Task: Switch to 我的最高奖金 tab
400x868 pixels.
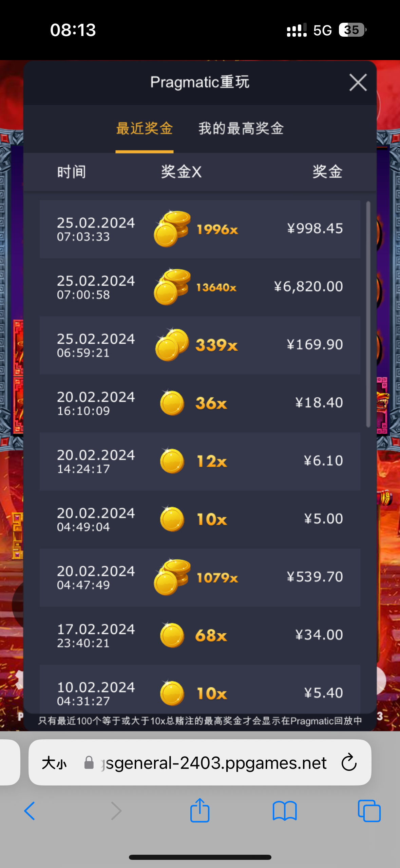Action: point(241,129)
